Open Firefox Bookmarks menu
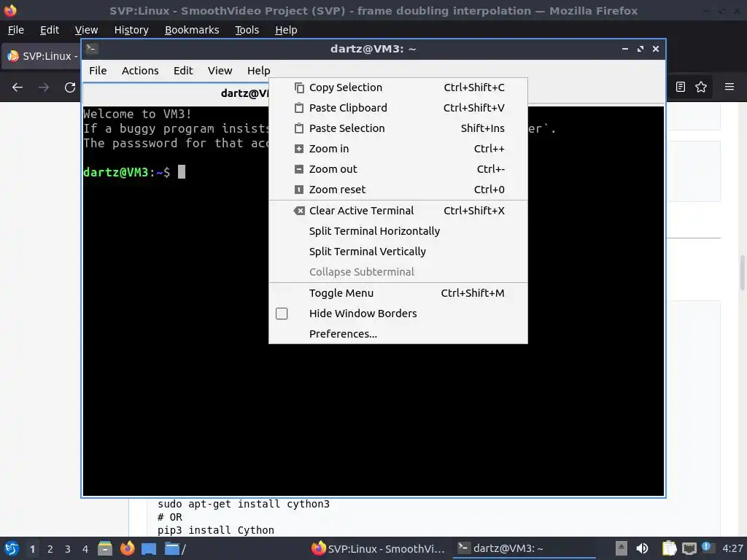The image size is (747, 560). pos(192,30)
